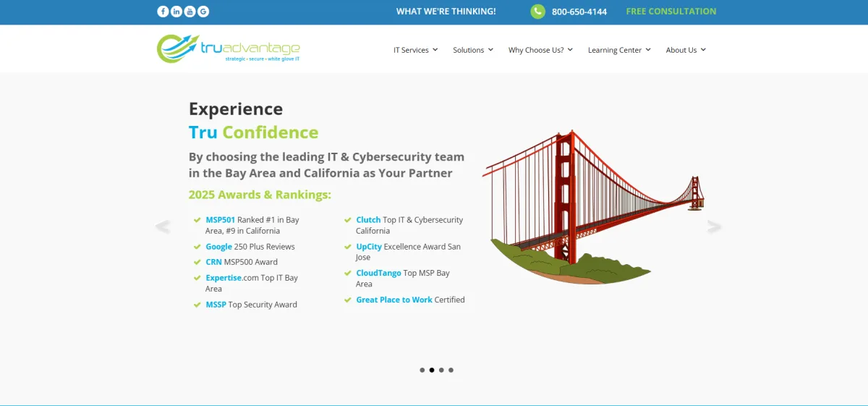The height and width of the screenshot is (406, 868).
Task: Click the TruAdvantage logo
Action: tap(229, 48)
